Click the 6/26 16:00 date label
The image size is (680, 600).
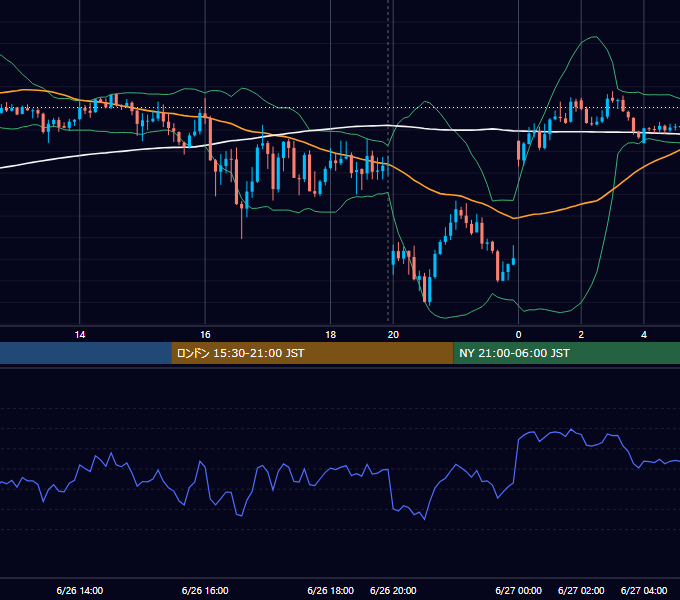205,590
